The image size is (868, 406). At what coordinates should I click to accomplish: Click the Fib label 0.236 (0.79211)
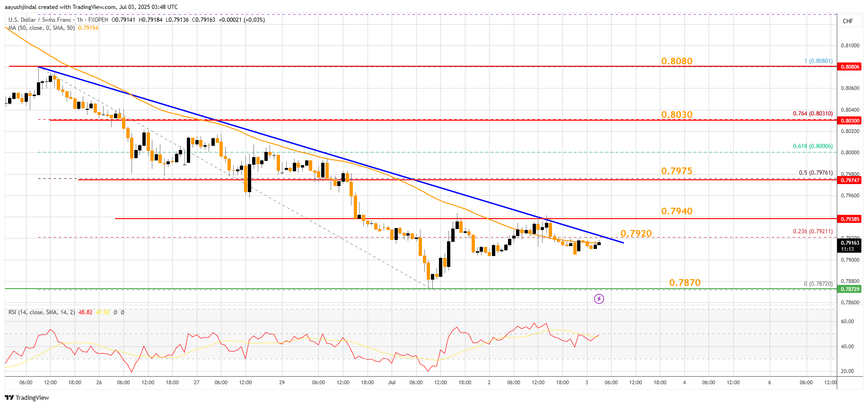tap(813, 231)
